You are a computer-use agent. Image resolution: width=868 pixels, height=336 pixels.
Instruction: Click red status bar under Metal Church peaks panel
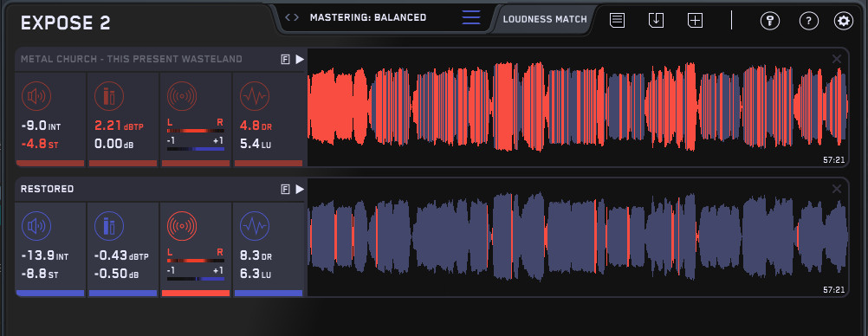(123, 164)
